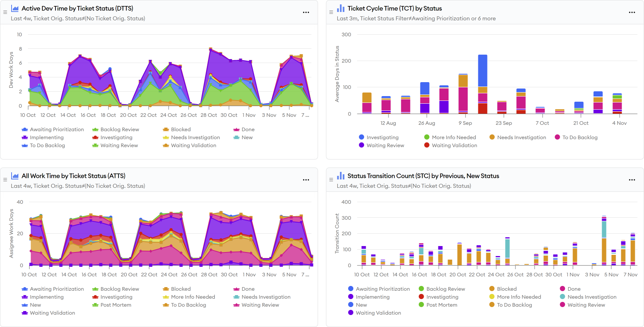Click area chart icon beside All Work Time title

point(15,176)
